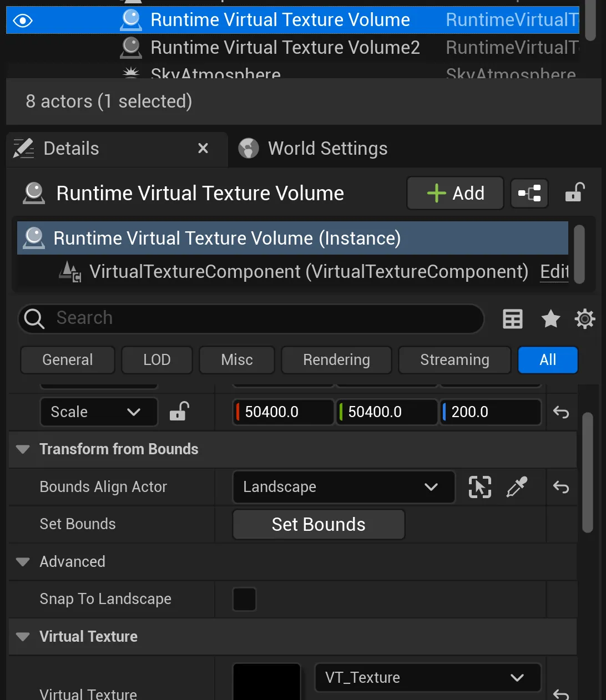Select the Streaming filter
This screenshot has width=606, height=700.
[454, 360]
